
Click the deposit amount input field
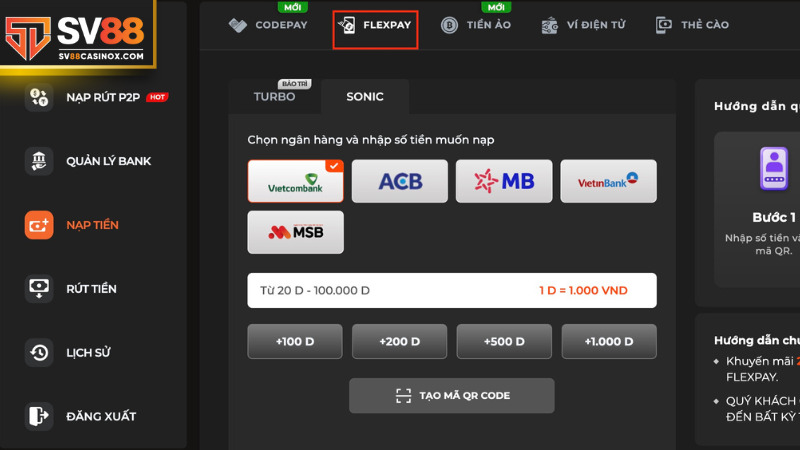[452, 290]
